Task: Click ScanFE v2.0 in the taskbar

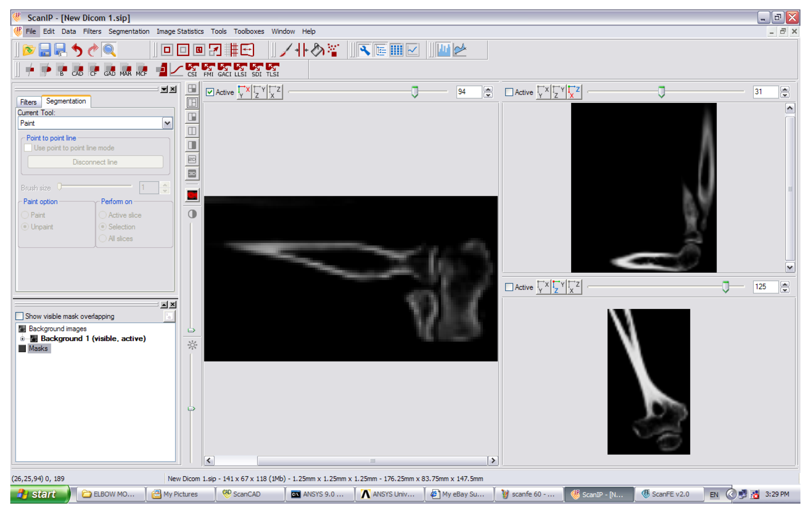Action: 669,494
